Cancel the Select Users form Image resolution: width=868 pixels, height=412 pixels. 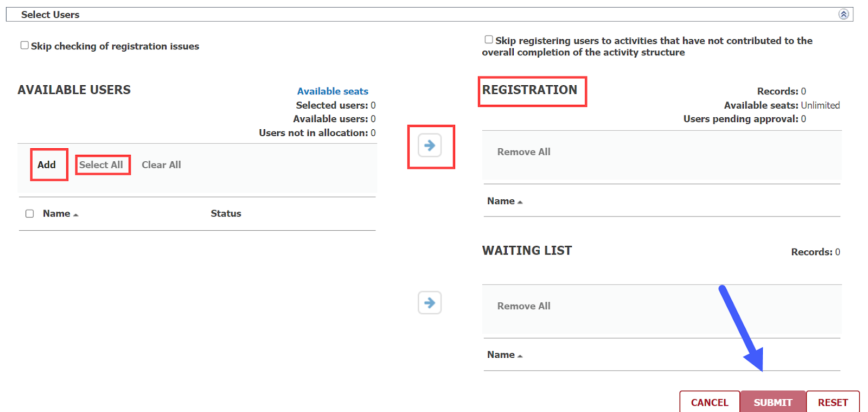pos(710,402)
